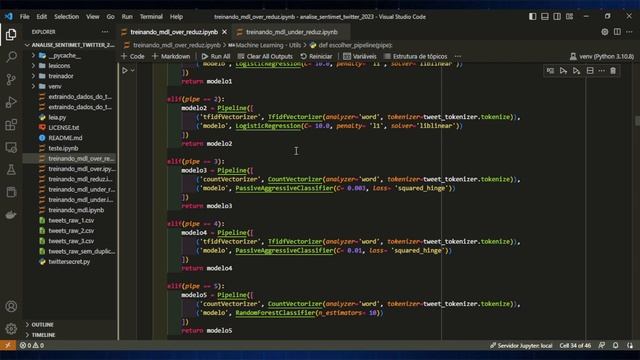
Task: Toggle the primary side bar layout button
Action: tap(533, 16)
